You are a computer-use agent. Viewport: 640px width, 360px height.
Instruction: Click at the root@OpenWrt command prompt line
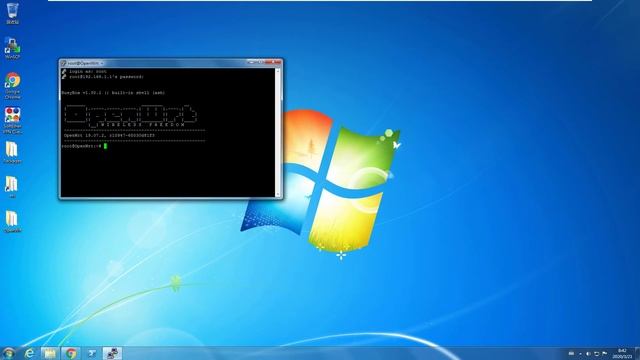coord(84,146)
